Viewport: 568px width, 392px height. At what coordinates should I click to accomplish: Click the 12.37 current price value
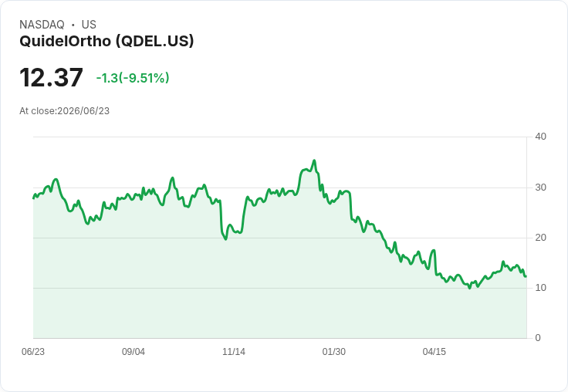(x=51, y=77)
